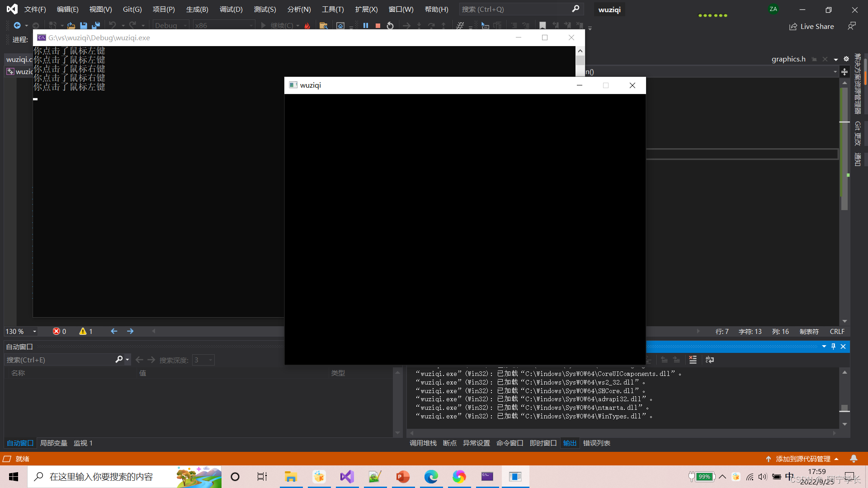This screenshot has height=488, width=868.
Task: Click the Restart debugging icon
Action: (x=390, y=26)
